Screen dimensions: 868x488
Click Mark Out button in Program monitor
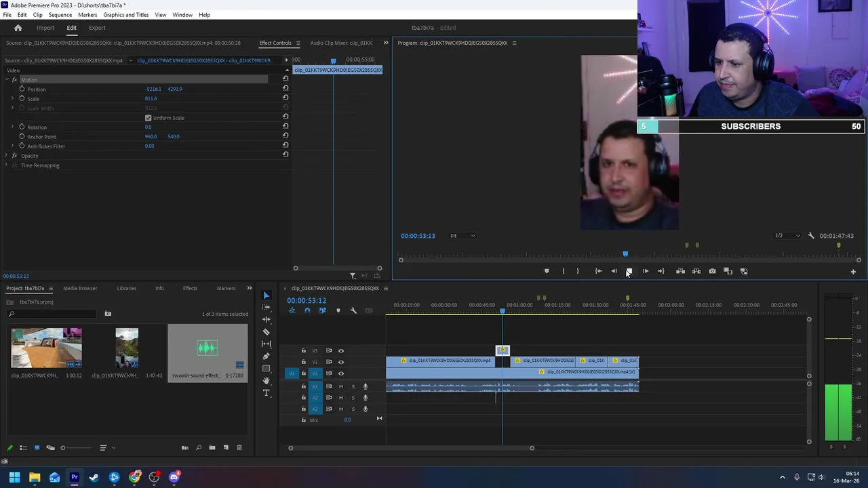coord(578,271)
